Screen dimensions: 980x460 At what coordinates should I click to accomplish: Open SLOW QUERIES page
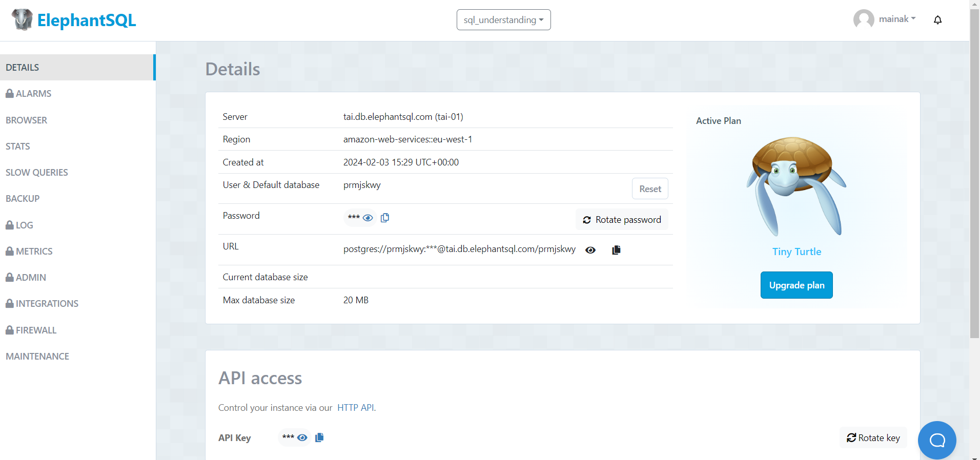pos(37,173)
